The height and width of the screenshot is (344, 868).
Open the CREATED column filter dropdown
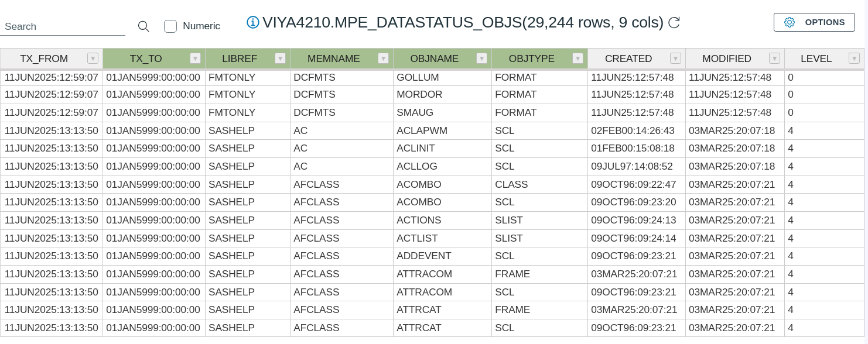pos(676,59)
